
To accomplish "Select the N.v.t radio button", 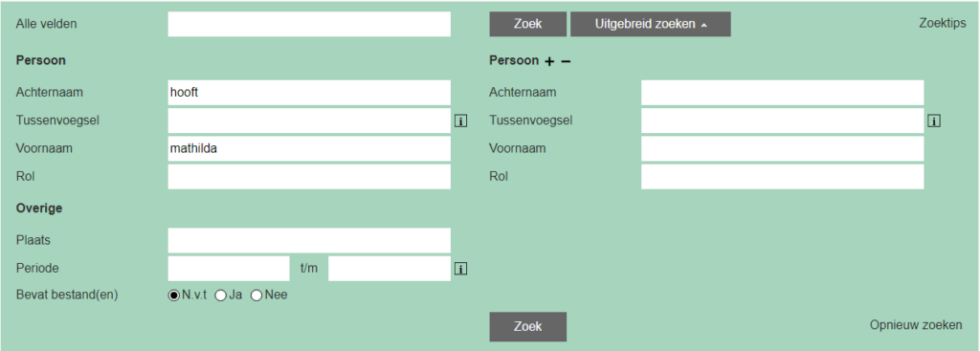I will pyautogui.click(x=174, y=296).
